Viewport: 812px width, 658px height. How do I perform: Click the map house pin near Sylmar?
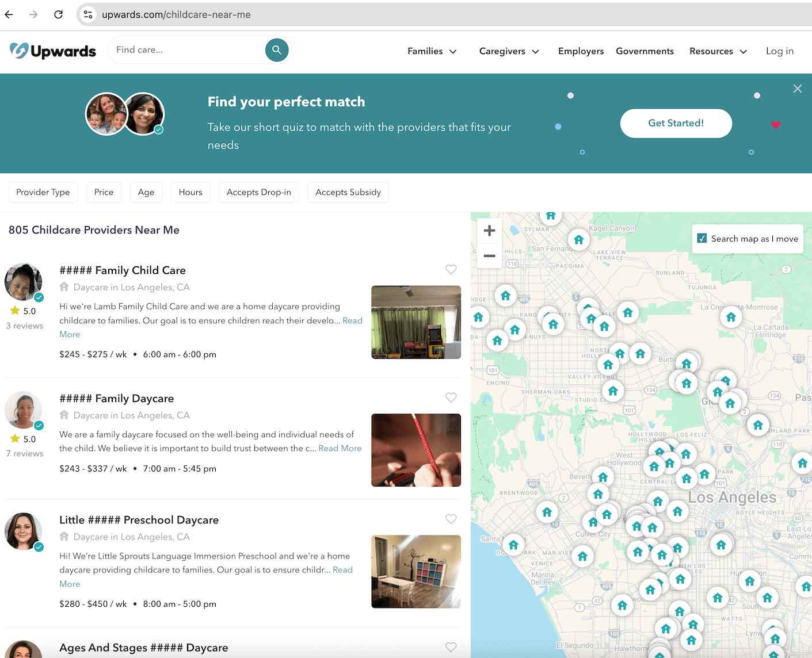click(x=551, y=216)
